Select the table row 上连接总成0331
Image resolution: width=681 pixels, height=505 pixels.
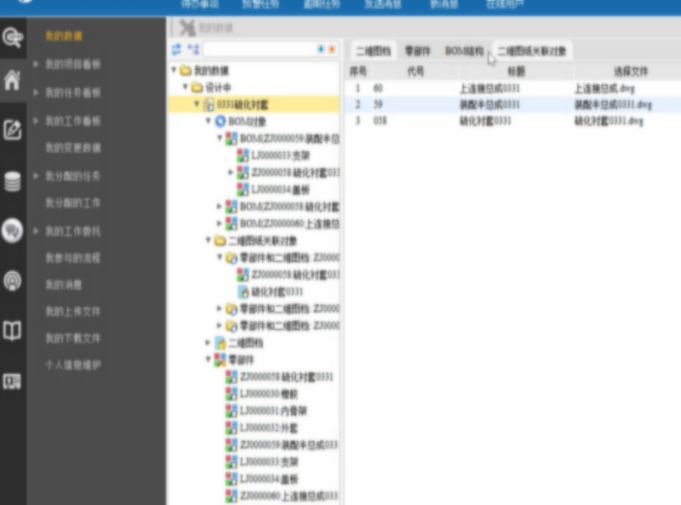click(513, 89)
